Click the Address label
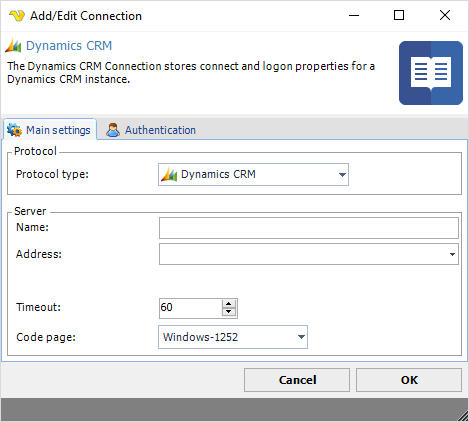Image resolution: width=469 pixels, height=422 pixels. tap(39, 254)
